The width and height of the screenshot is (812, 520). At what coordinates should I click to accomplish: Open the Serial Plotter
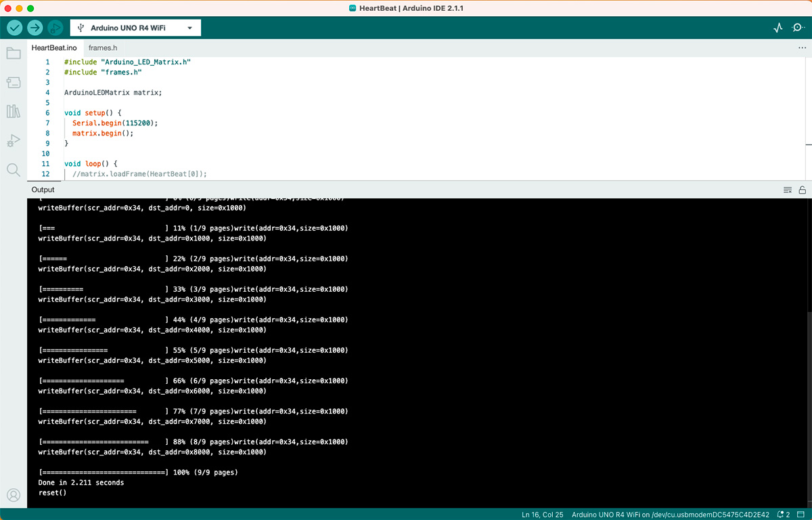tap(778, 28)
